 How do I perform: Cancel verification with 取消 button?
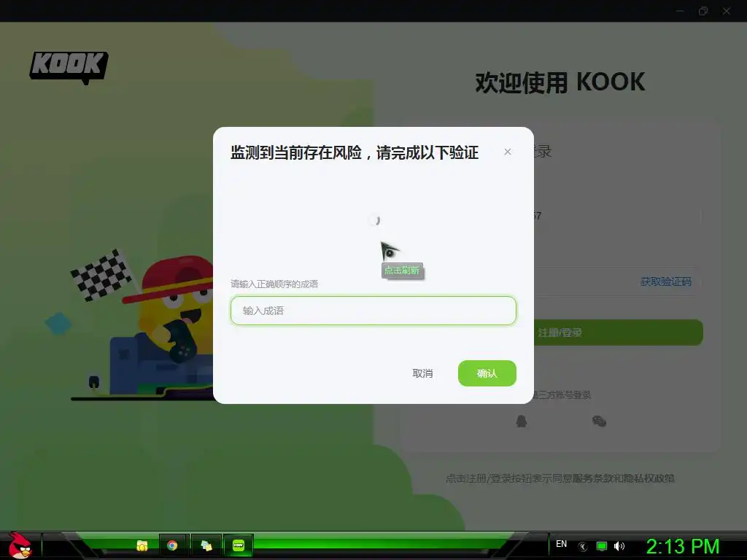point(422,373)
